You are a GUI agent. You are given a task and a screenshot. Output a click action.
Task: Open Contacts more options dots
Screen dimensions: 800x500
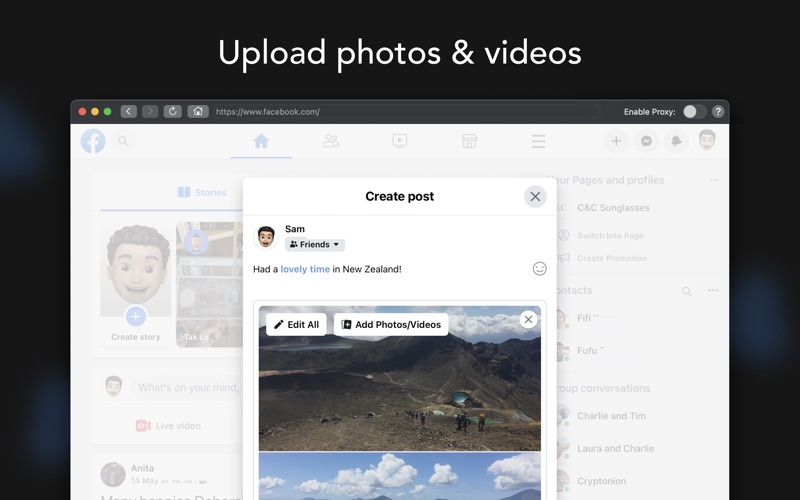(713, 290)
